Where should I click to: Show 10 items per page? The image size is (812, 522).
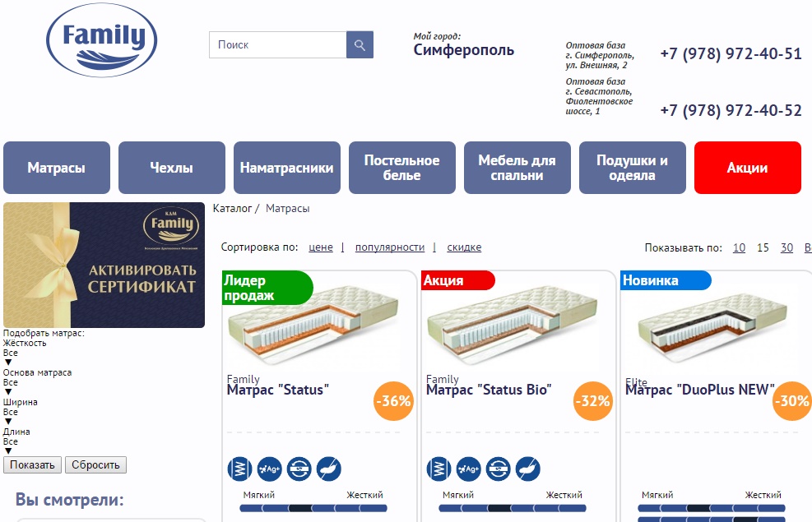[x=739, y=247]
